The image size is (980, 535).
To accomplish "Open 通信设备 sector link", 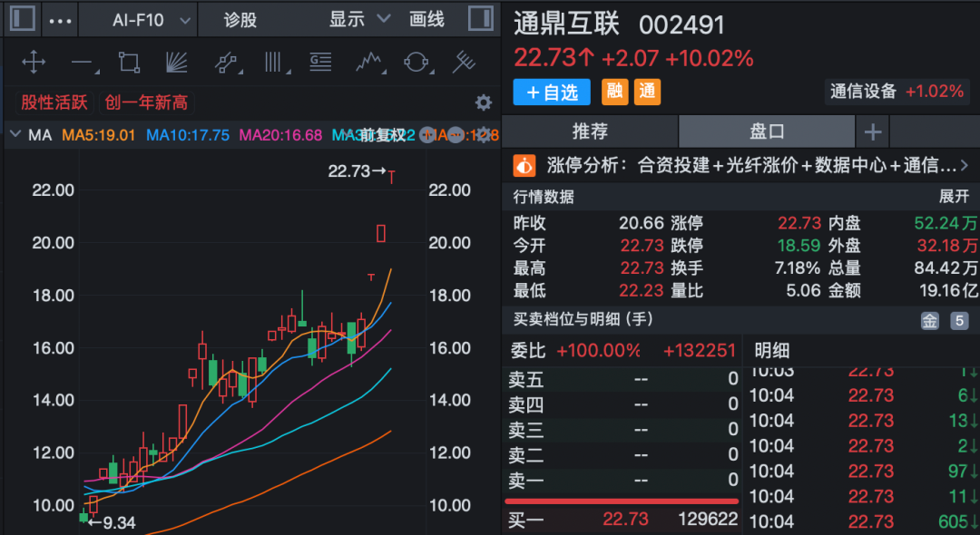I will 897,92.
